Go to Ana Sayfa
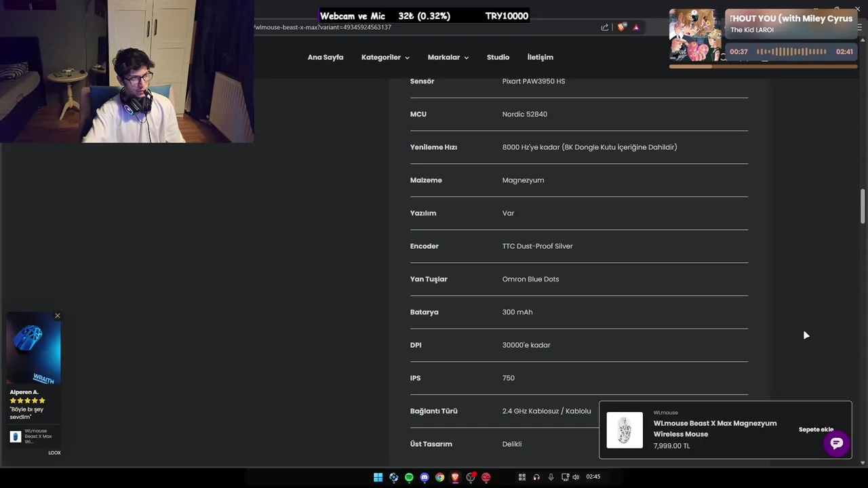Screen dimensions: 868x488 325,57
